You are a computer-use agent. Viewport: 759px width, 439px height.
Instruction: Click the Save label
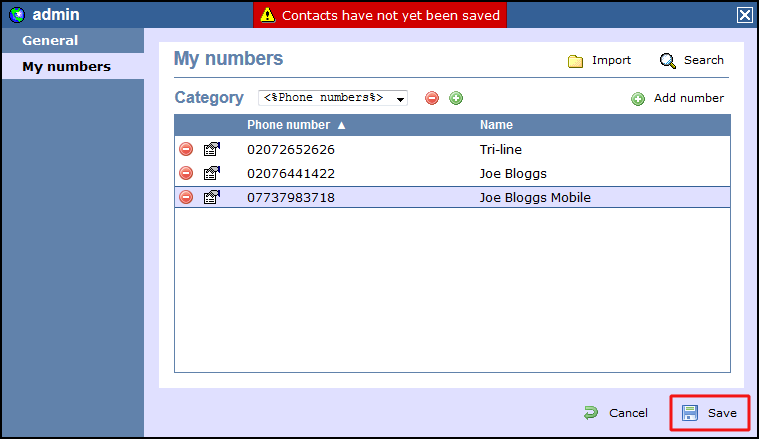[722, 413]
